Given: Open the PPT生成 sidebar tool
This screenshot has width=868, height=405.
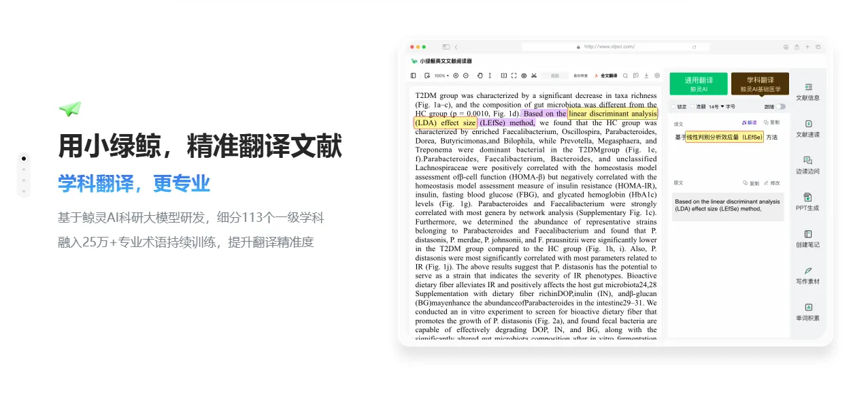Looking at the screenshot, I should (x=807, y=202).
